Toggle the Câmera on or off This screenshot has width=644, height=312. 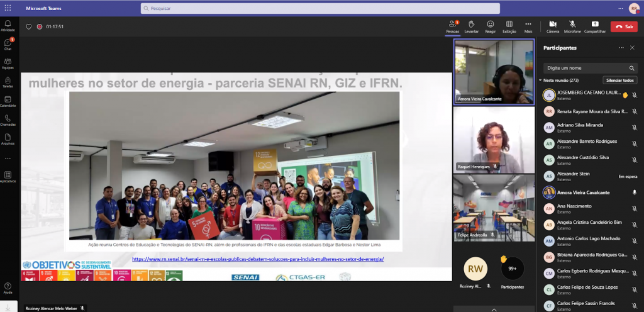[553, 26]
